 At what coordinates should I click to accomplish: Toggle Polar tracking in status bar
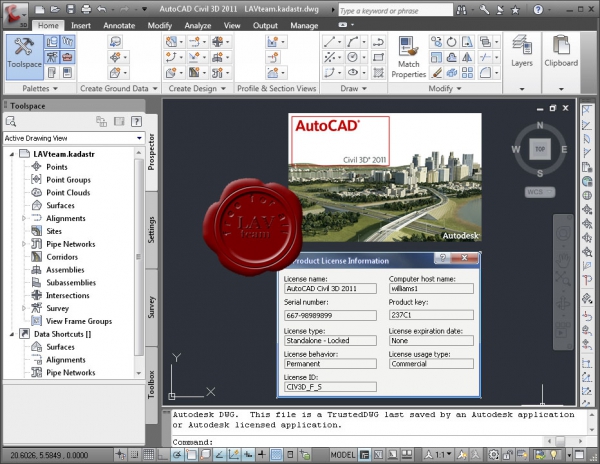(x=177, y=455)
